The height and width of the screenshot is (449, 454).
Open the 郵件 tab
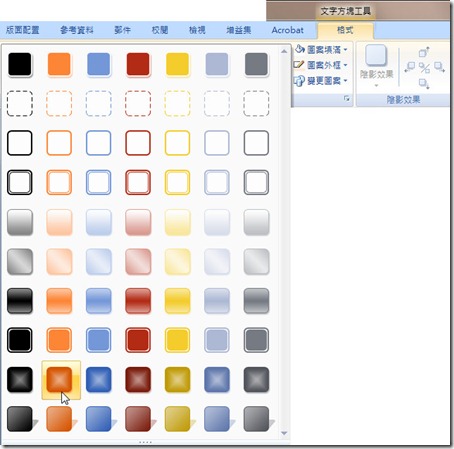pos(122,30)
